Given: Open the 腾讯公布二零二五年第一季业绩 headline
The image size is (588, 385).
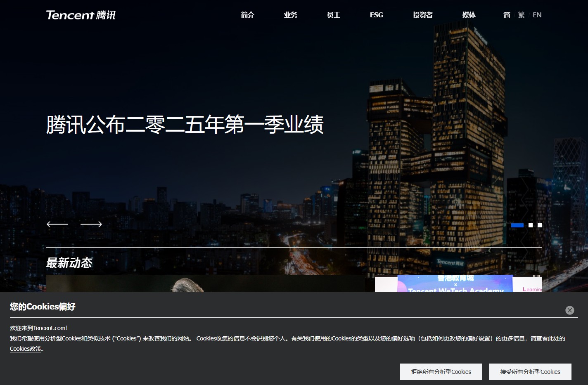Looking at the screenshot, I should pos(185,125).
